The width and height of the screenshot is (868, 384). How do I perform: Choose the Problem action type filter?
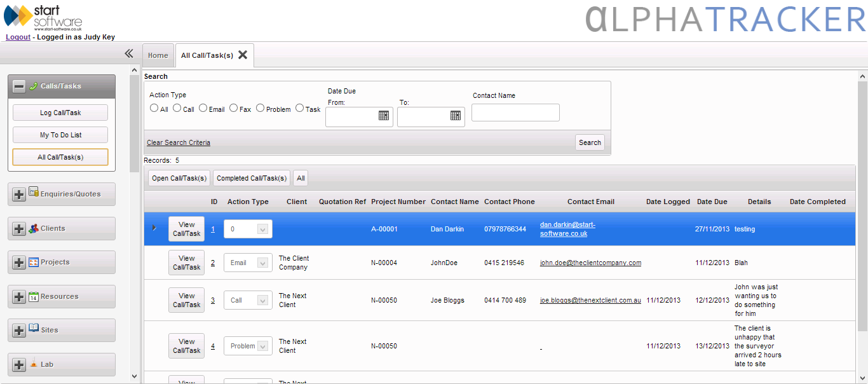(259, 108)
